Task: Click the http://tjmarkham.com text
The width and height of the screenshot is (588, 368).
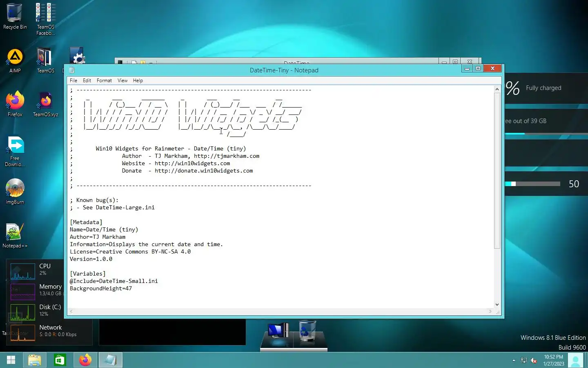Action: 227,156
